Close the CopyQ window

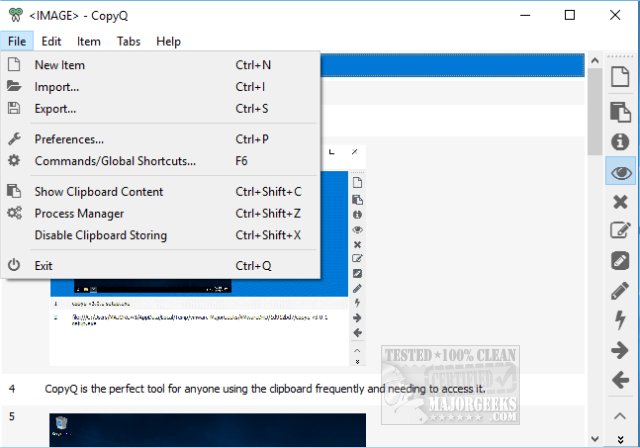[615, 15]
